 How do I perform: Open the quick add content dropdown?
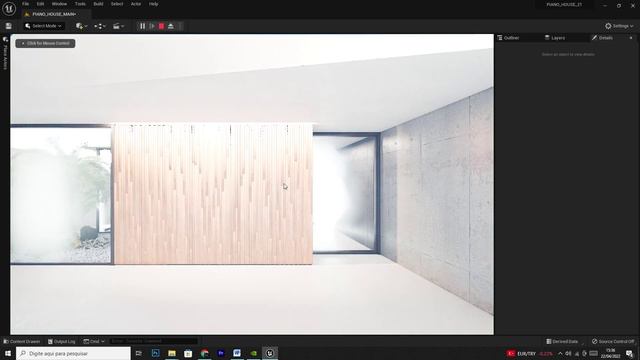(81, 26)
